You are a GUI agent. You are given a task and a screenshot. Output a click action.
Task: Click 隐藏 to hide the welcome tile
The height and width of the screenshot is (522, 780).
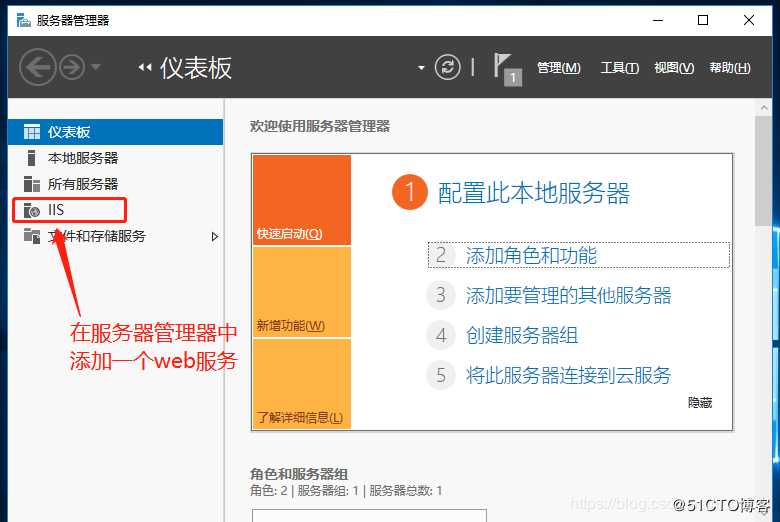(x=700, y=402)
